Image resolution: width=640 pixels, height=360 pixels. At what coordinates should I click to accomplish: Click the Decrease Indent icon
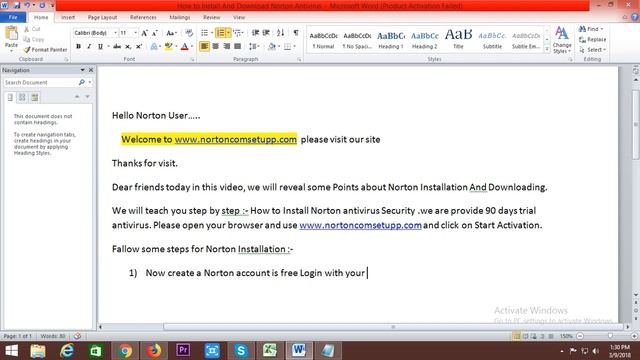click(x=256, y=33)
